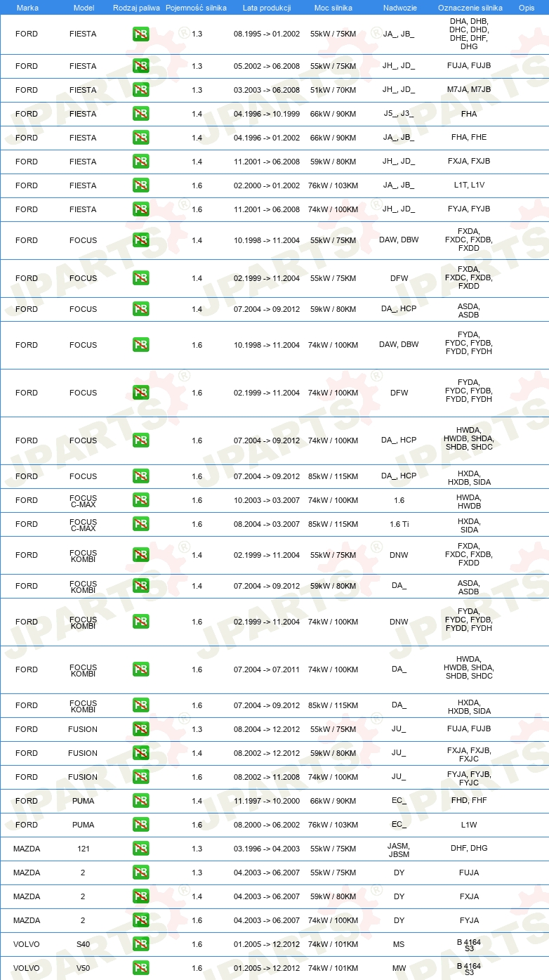Select date range '08.2000 -> 06.2002'

267,825
